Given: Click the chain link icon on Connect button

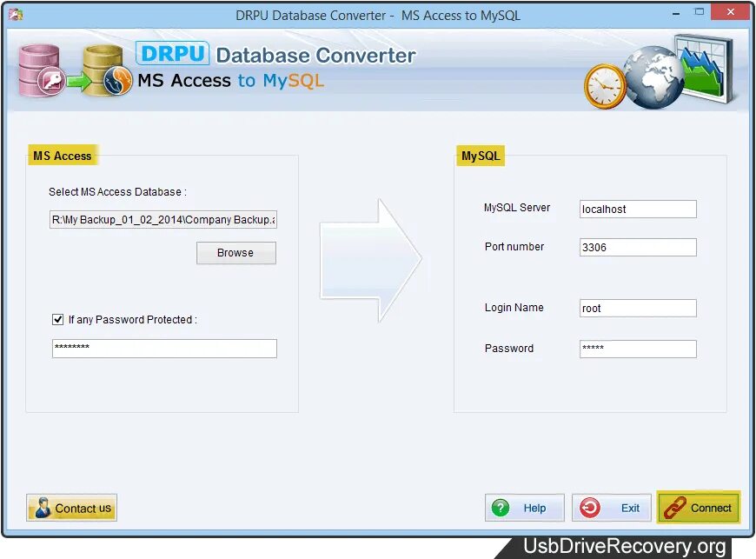Looking at the screenshot, I should pos(675,508).
